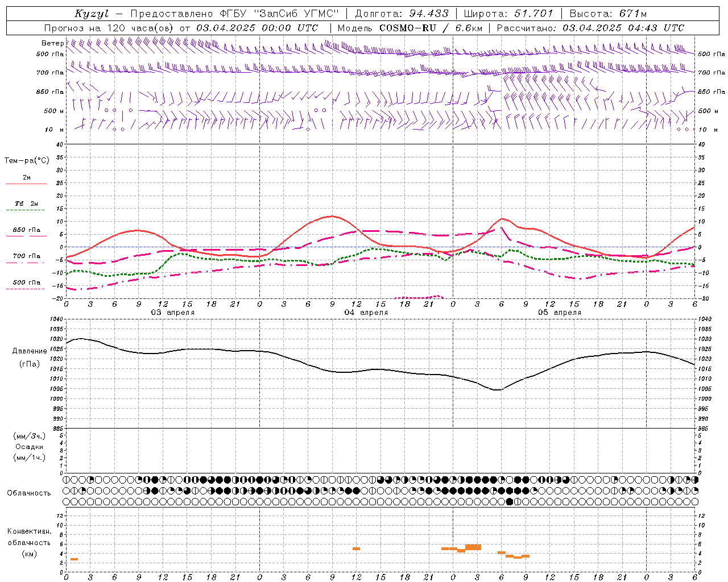Click the Осадки precipitation label
This screenshot has height=582, width=728.
30,447
